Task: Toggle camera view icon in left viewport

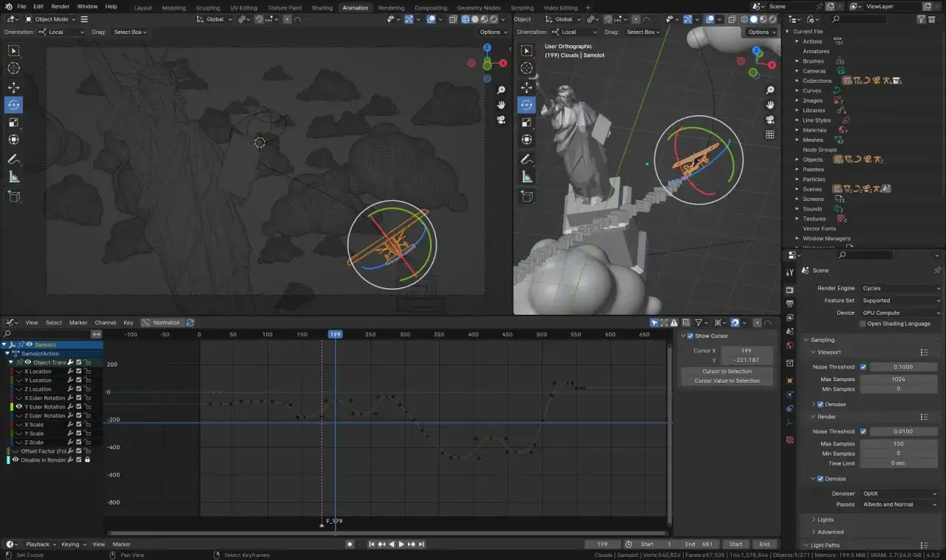Action: (x=501, y=120)
